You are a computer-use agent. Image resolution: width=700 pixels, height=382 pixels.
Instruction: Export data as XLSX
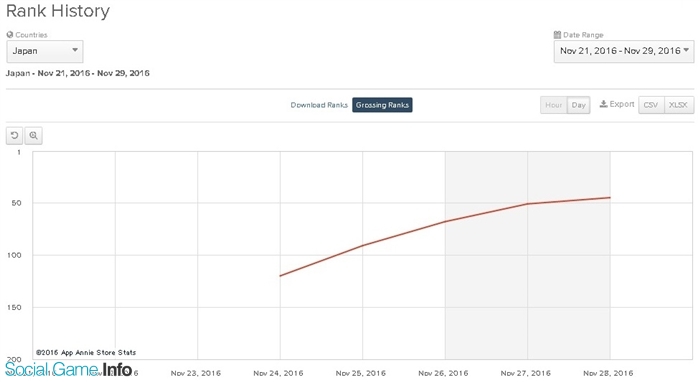click(x=679, y=105)
